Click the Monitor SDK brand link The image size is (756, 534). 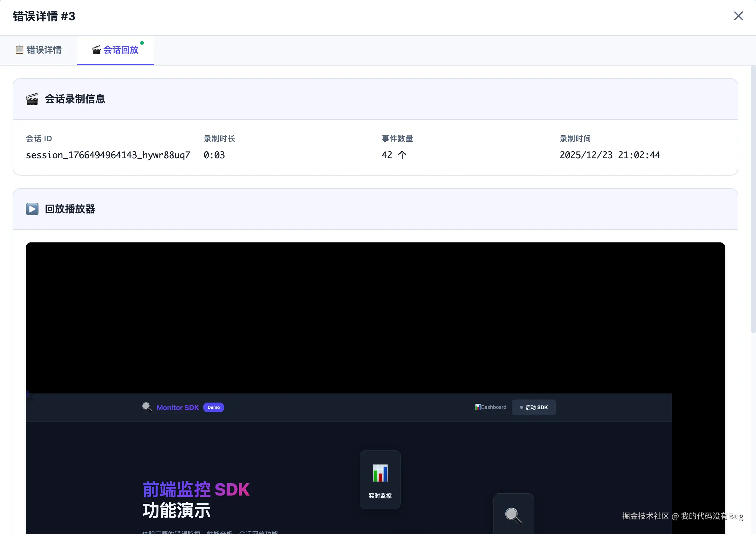coord(177,408)
